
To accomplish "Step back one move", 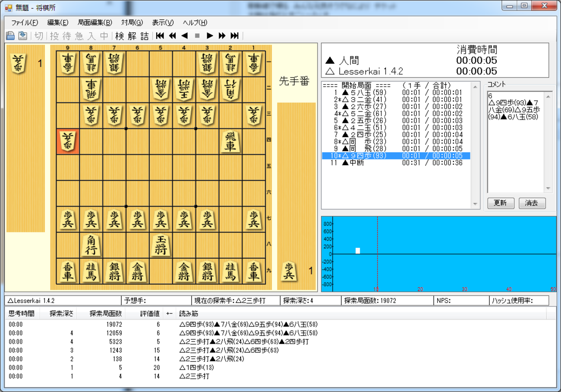I will (185, 36).
